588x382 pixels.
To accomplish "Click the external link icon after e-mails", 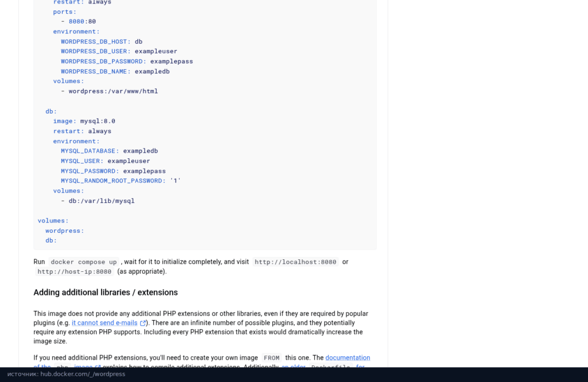I will pos(143,323).
